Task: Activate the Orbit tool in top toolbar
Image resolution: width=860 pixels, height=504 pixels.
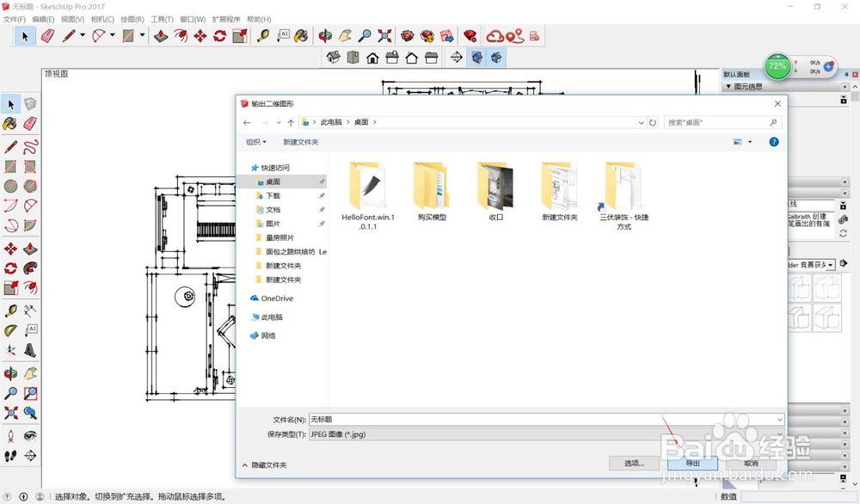Action: (x=325, y=36)
